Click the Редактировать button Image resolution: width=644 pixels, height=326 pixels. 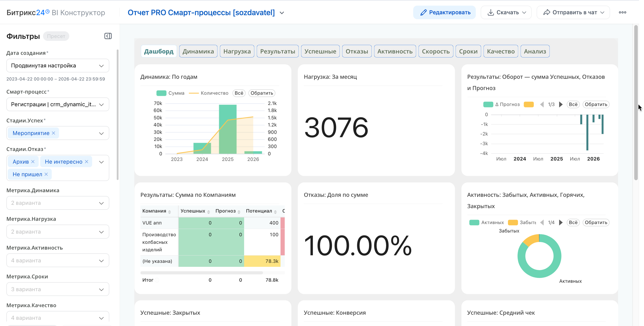444,13
